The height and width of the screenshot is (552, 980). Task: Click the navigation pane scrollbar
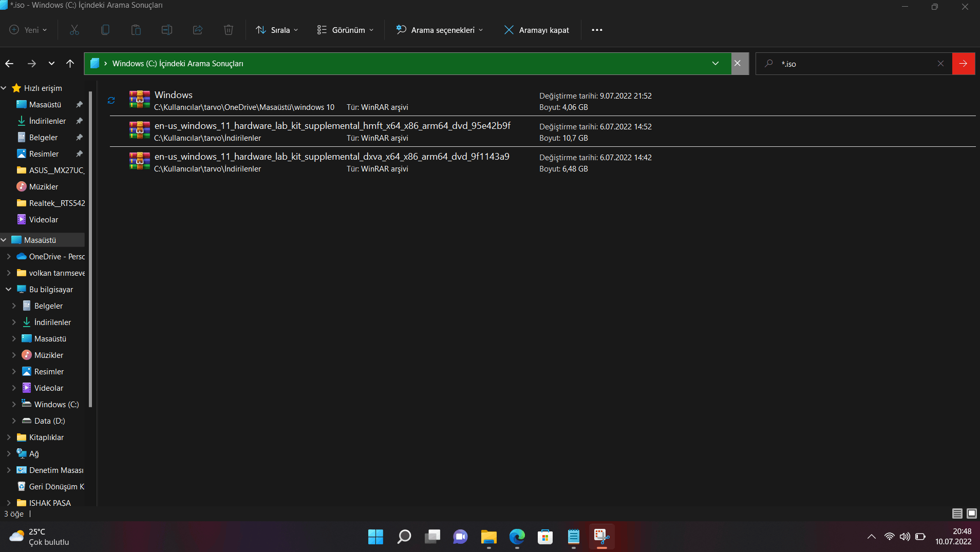90,249
